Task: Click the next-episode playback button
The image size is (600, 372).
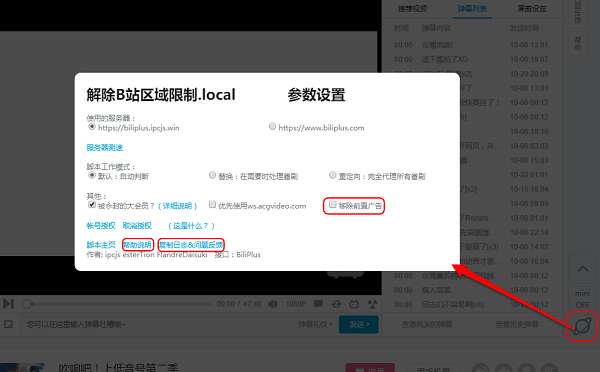Action: click(8, 304)
